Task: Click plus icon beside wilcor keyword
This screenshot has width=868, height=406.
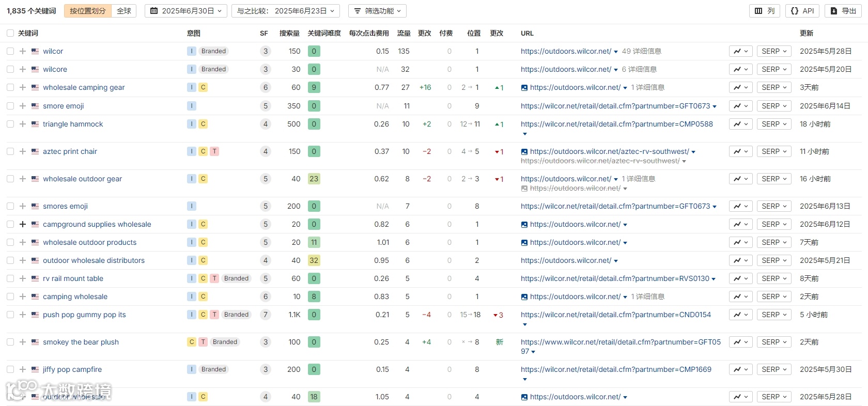Action: [23, 51]
